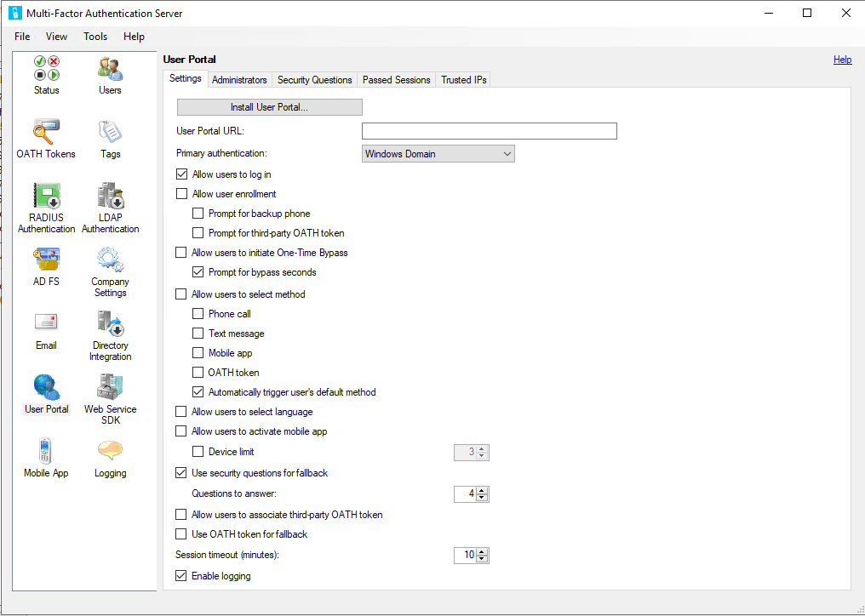The width and height of the screenshot is (865, 616).
Task: Decrease Session timeout minutes value
Action: pyautogui.click(x=482, y=559)
